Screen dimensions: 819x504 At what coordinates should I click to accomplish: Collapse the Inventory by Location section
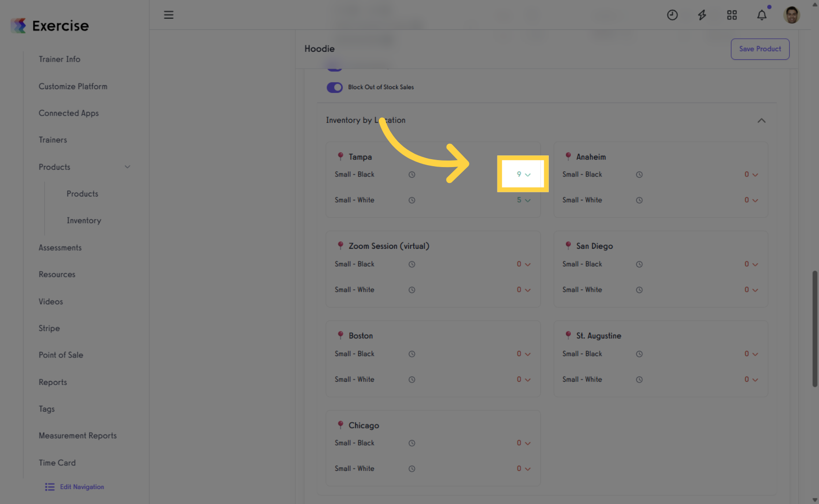click(x=761, y=120)
